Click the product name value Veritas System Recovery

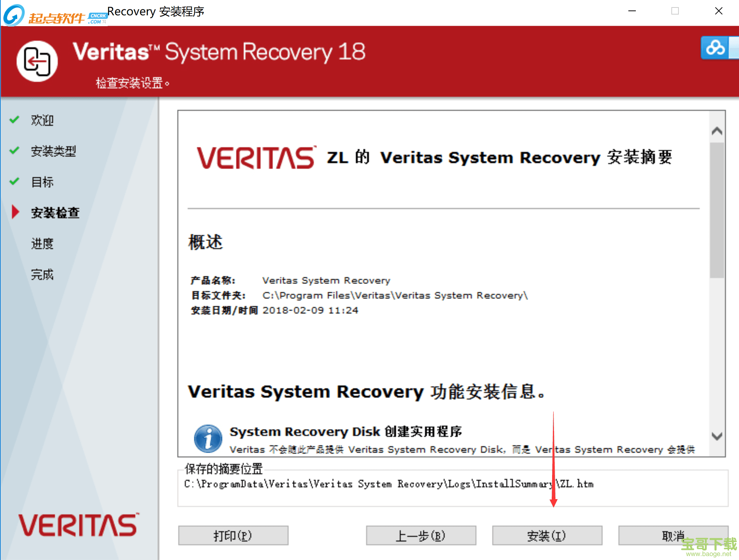326,281
